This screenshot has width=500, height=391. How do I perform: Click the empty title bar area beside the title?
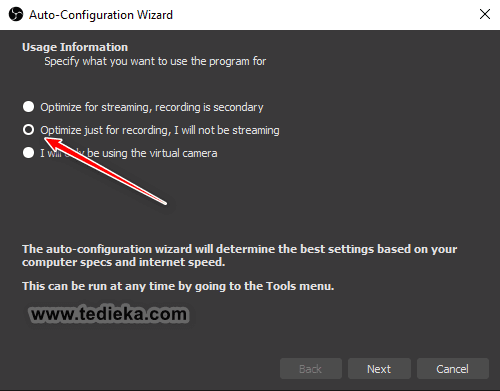323,15
